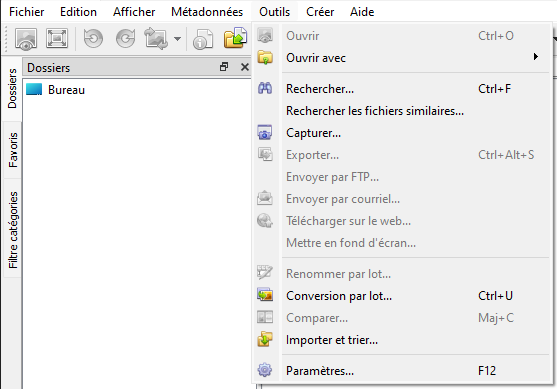This screenshot has height=389, width=557.
Task: Close the Outils menu
Action: coord(274,12)
